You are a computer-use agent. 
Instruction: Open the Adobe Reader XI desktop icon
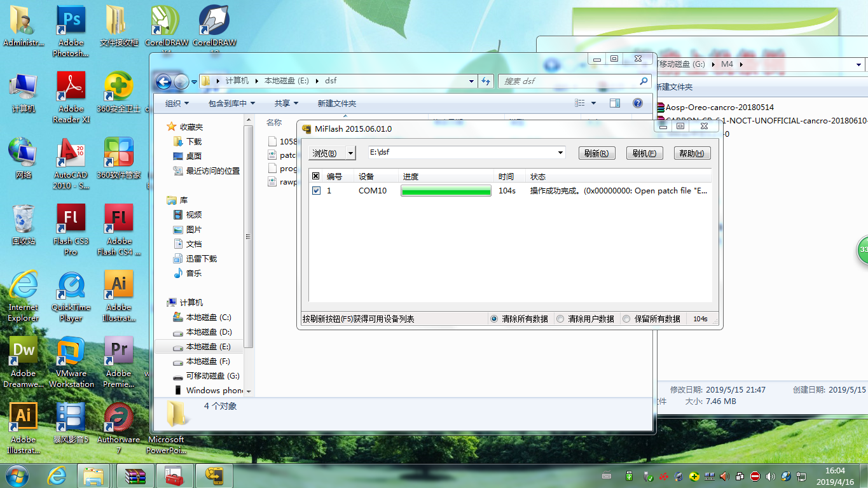click(71, 97)
